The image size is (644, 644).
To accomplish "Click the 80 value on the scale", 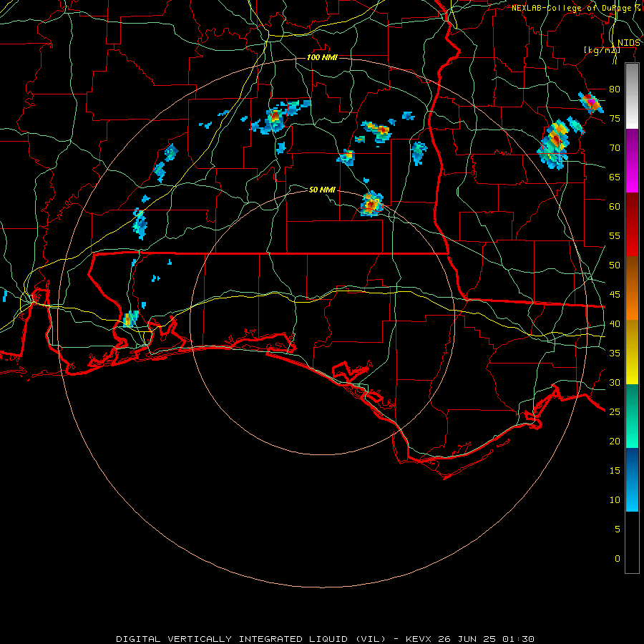I will tap(615, 89).
